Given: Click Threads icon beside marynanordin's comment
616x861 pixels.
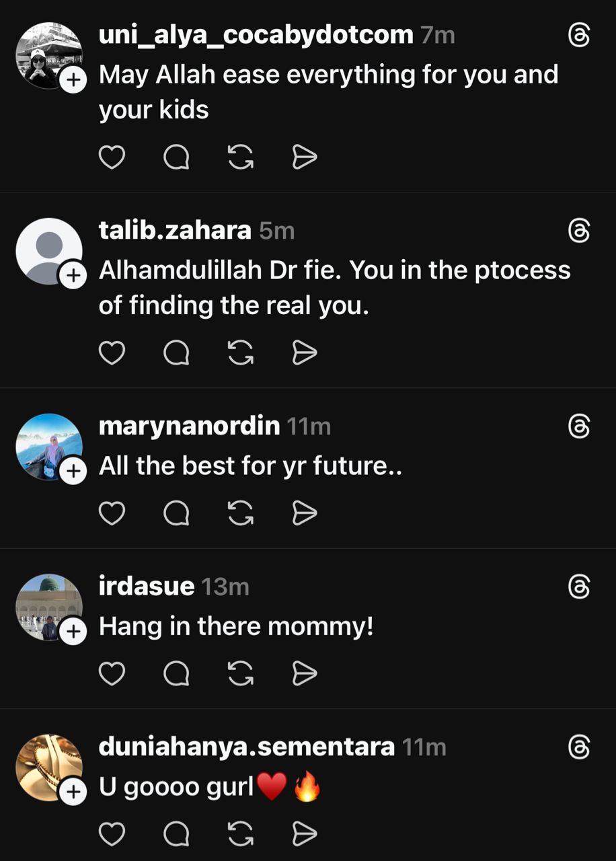Looking at the screenshot, I should (x=578, y=426).
